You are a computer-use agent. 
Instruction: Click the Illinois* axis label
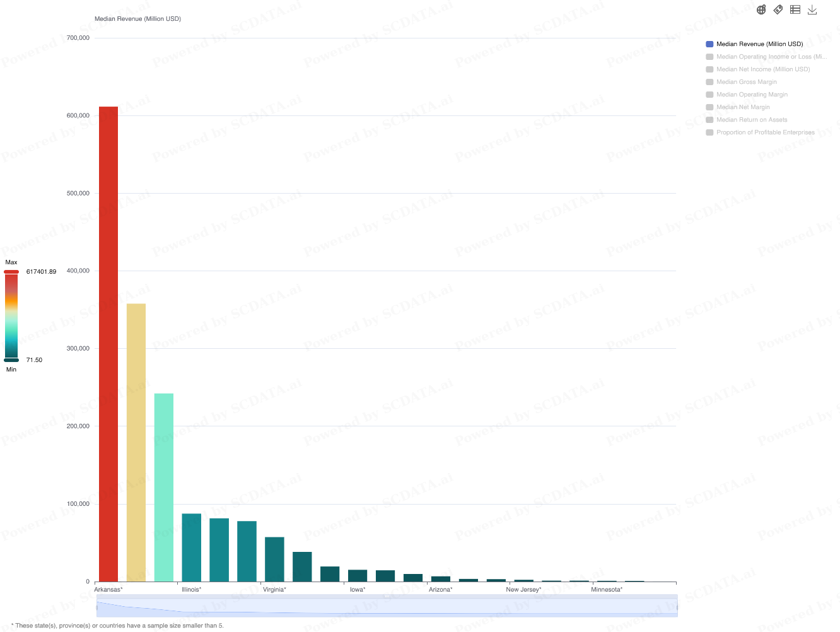pyautogui.click(x=192, y=590)
